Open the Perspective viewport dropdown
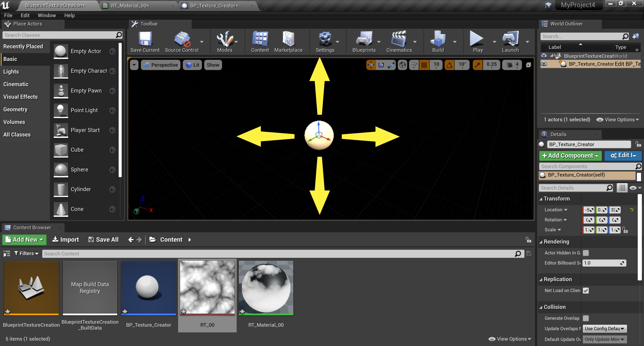 click(161, 65)
